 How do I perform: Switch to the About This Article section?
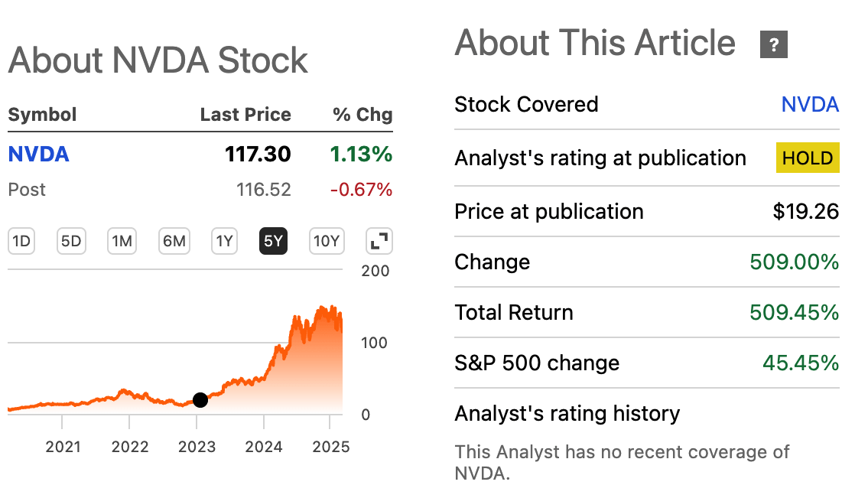click(593, 44)
